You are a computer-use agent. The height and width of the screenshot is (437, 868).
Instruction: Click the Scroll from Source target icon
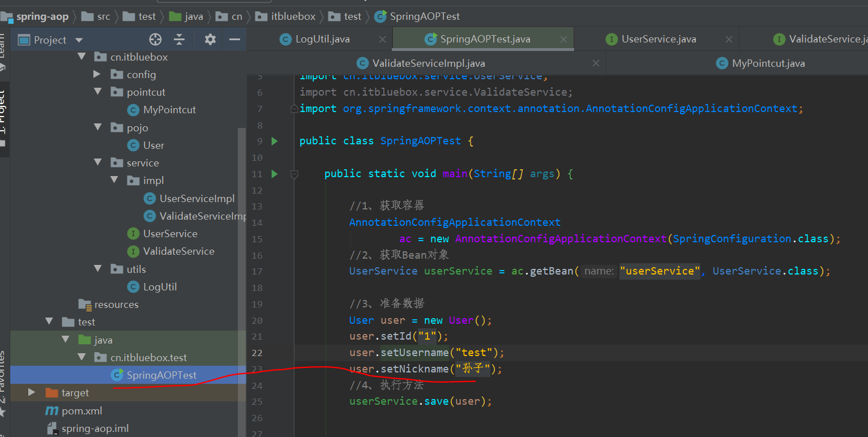click(155, 40)
